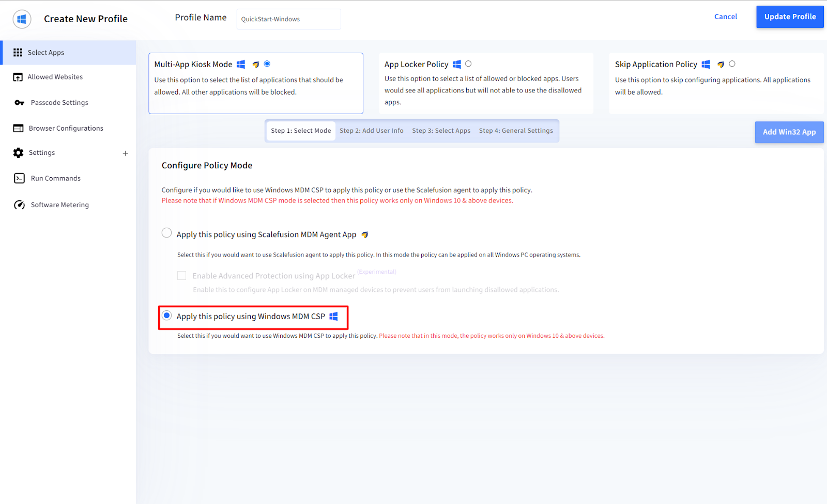Go to Step 4: General Settings tab
This screenshot has height=504, width=827.
click(516, 131)
